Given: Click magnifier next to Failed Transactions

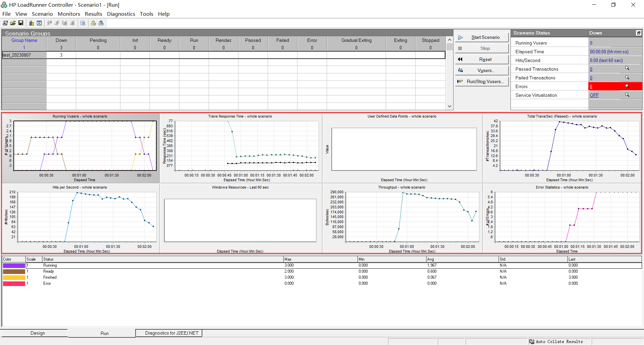Looking at the screenshot, I should coord(627,77).
